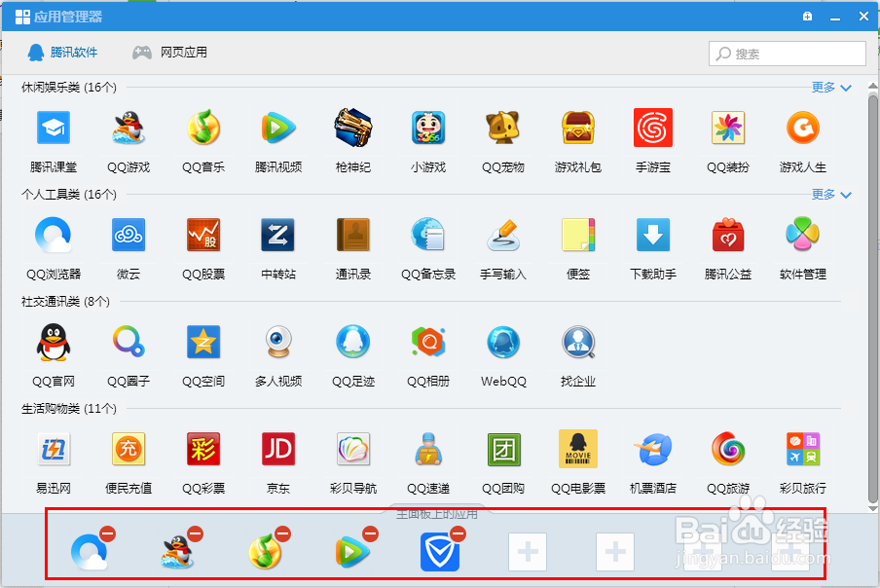Open the 枪神纪 game icon
The height and width of the screenshot is (588, 880).
coord(353,128)
